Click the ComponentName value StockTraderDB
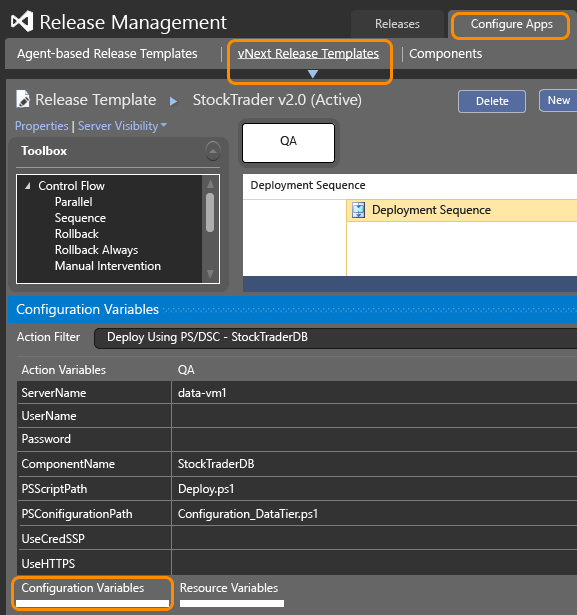The width and height of the screenshot is (577, 615). 216,464
